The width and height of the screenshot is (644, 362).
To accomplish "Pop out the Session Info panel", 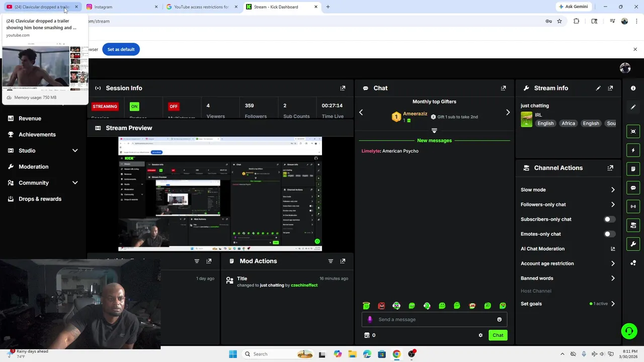I will (343, 88).
